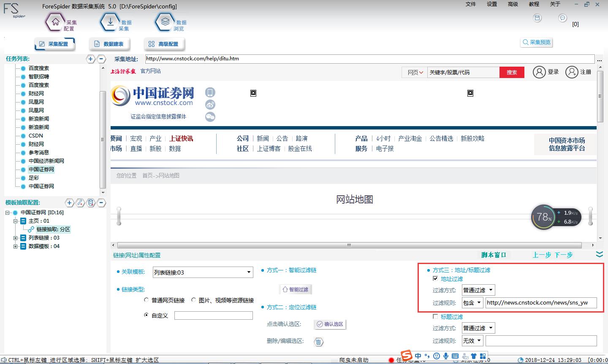The width and height of the screenshot is (608, 364).
Task: Enable the 标题过滤 checkbox
Action: point(435,316)
